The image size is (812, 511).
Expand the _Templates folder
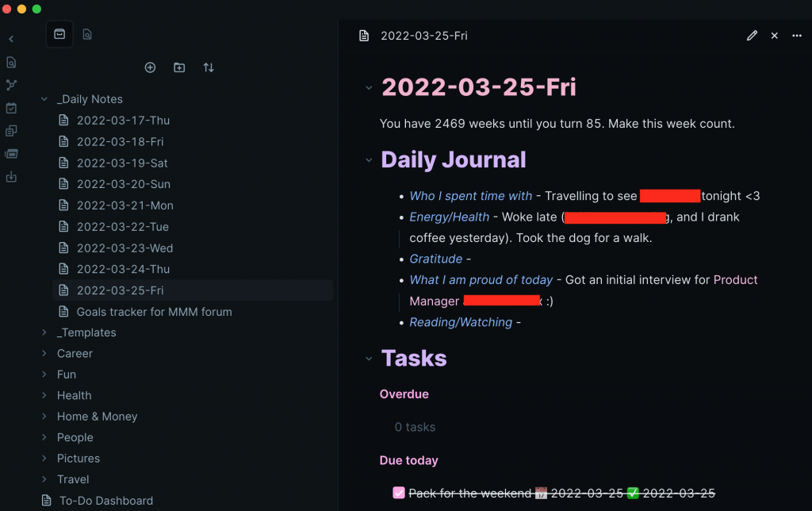click(44, 332)
